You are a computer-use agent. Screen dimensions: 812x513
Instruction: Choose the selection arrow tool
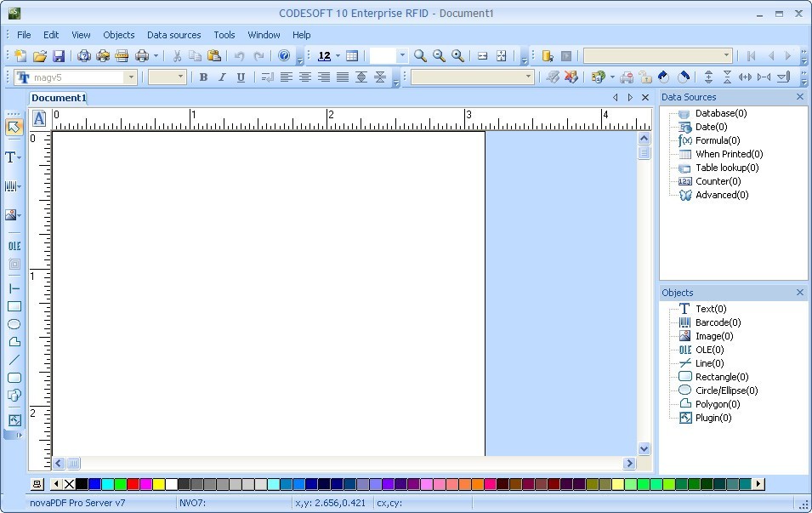click(x=14, y=127)
